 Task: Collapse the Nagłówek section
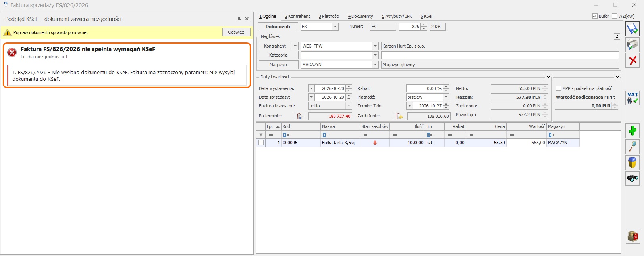coord(617,36)
